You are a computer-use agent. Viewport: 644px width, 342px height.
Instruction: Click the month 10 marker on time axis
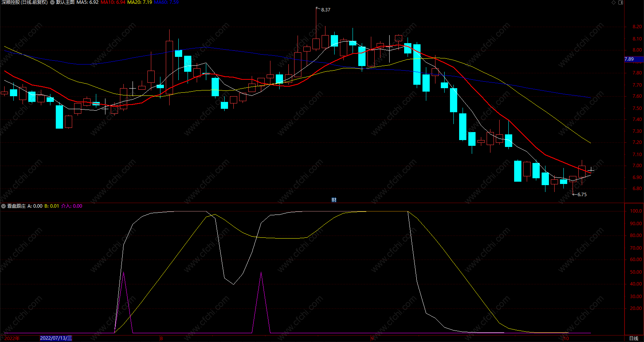tap(566, 339)
